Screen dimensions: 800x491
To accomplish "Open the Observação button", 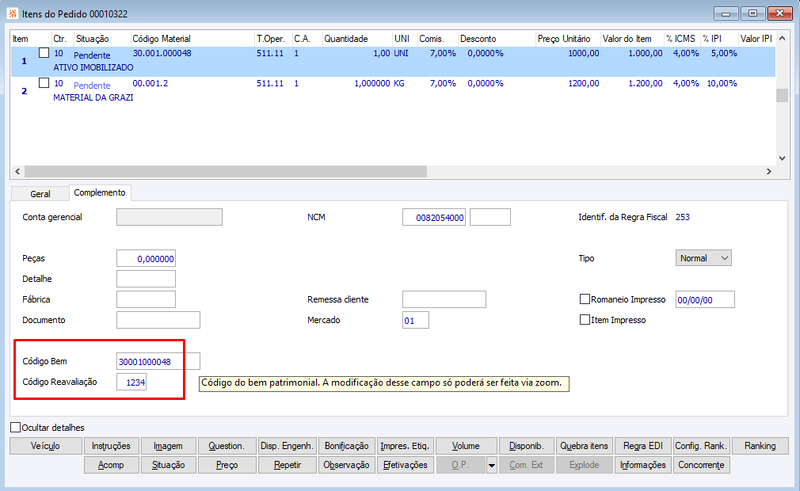I will coord(346,465).
